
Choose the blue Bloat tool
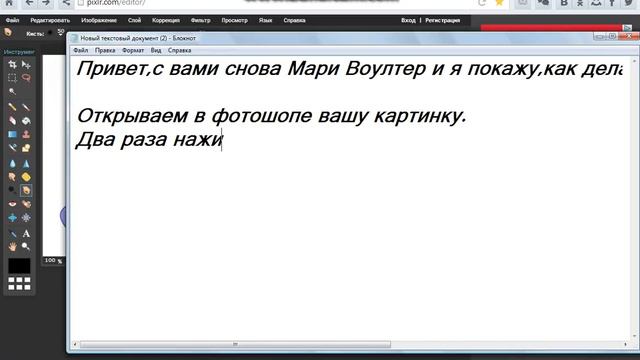click(12, 218)
